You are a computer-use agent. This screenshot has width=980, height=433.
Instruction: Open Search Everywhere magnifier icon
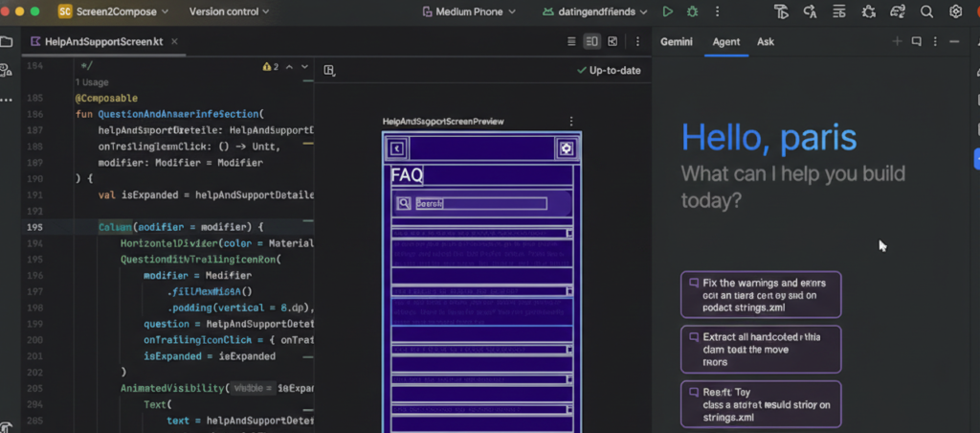926,11
